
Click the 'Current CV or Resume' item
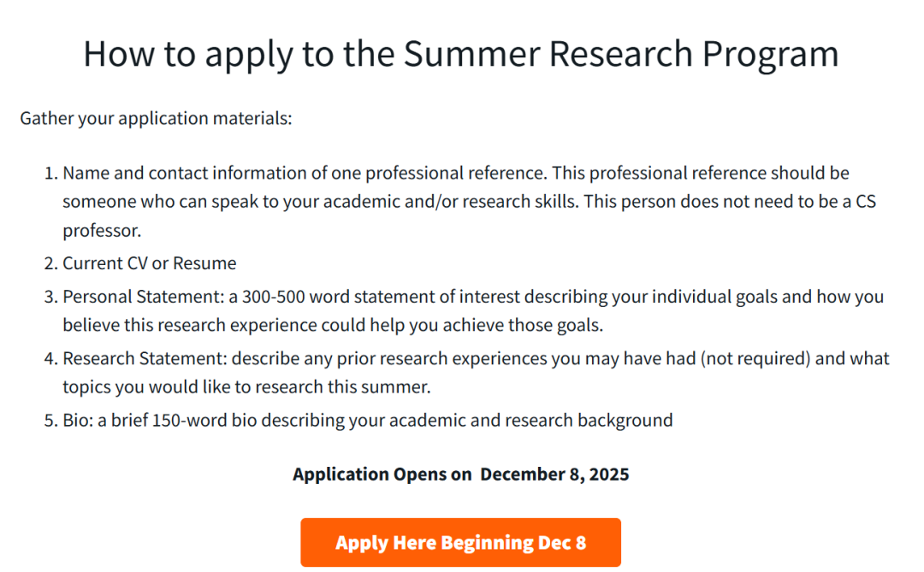coord(150,263)
